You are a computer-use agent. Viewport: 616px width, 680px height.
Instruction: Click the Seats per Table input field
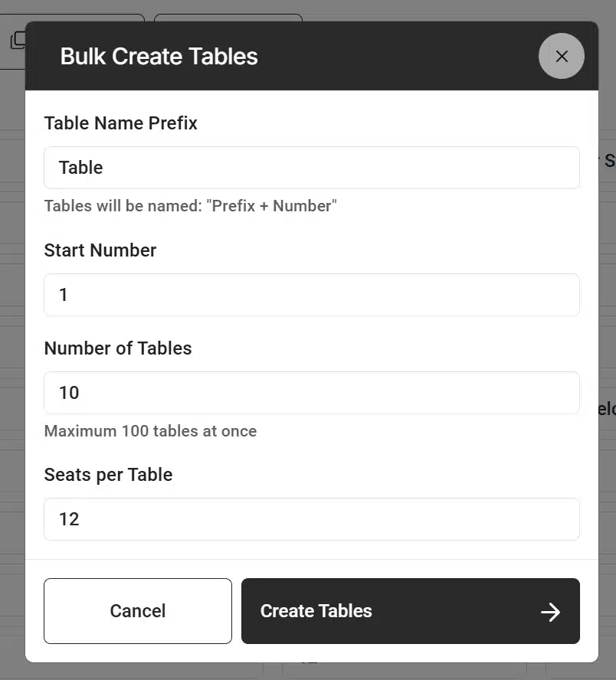(311, 518)
